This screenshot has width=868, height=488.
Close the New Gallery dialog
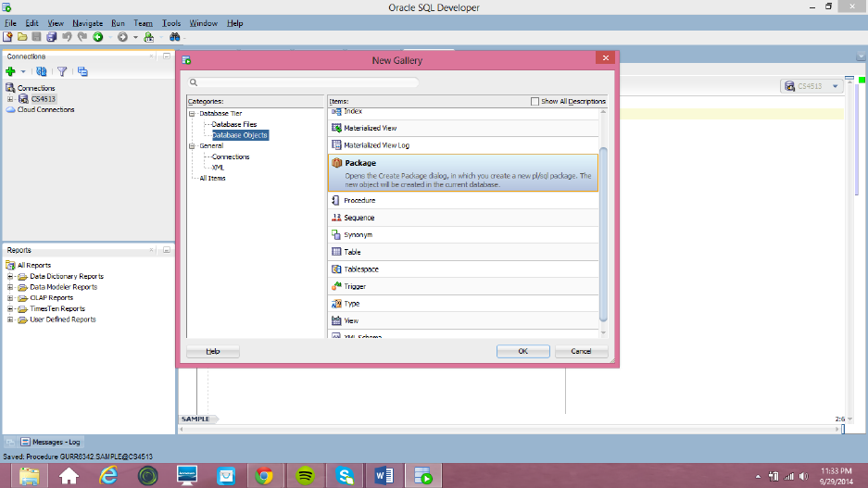coord(606,58)
